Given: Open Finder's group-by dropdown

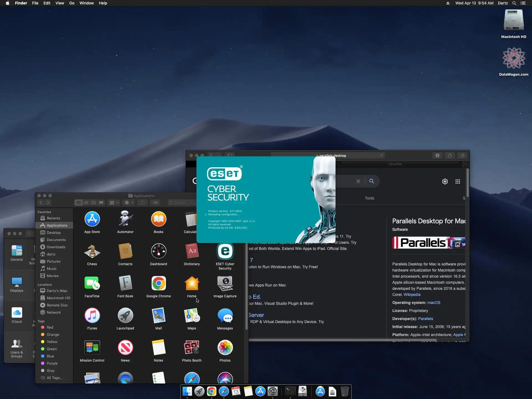Looking at the screenshot, I should coord(114,203).
